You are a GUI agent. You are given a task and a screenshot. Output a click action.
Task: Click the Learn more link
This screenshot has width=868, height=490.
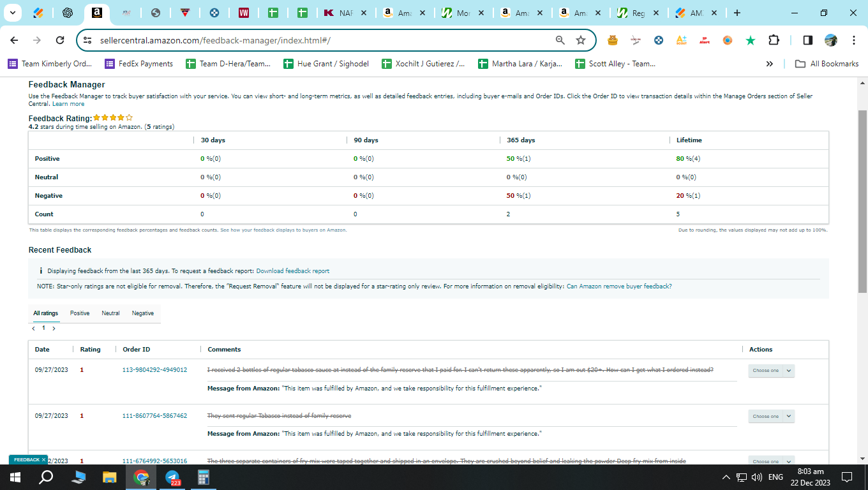tap(68, 104)
